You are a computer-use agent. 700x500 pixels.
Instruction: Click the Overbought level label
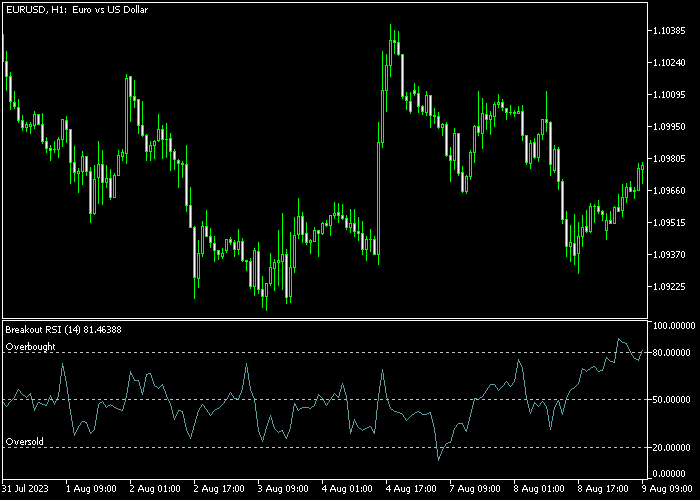(30, 346)
